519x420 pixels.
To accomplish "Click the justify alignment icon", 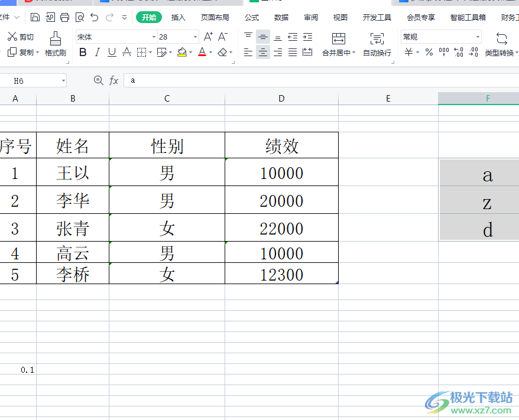I will pos(293,52).
